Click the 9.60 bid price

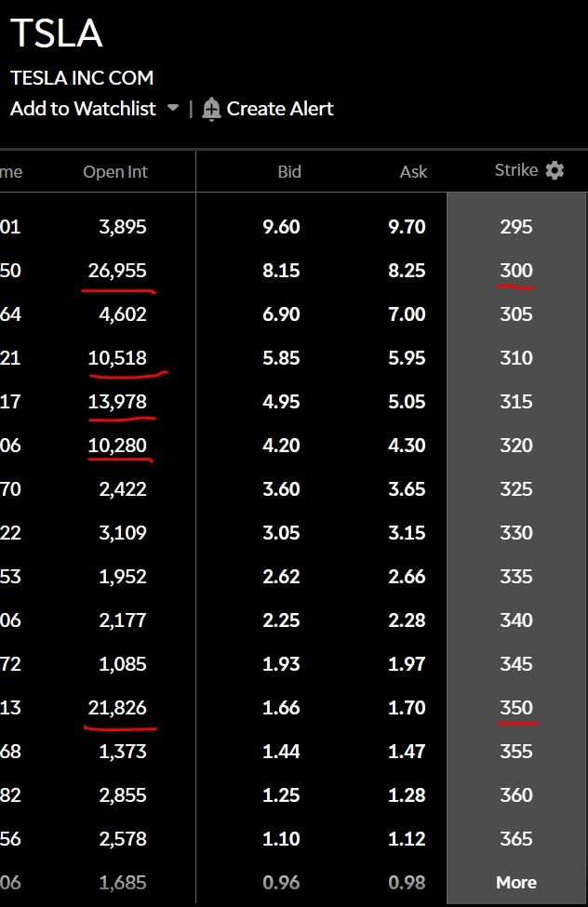click(x=281, y=227)
